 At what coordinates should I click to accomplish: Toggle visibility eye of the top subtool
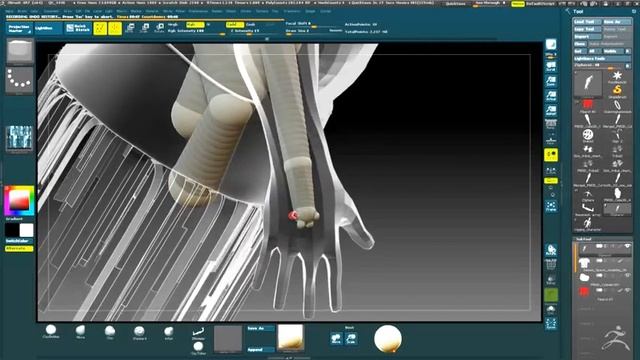click(x=628, y=246)
